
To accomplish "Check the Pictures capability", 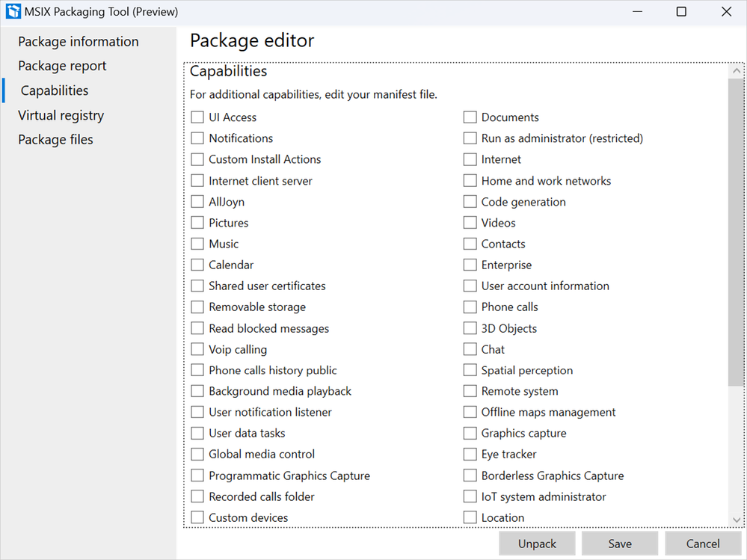I will tap(197, 222).
